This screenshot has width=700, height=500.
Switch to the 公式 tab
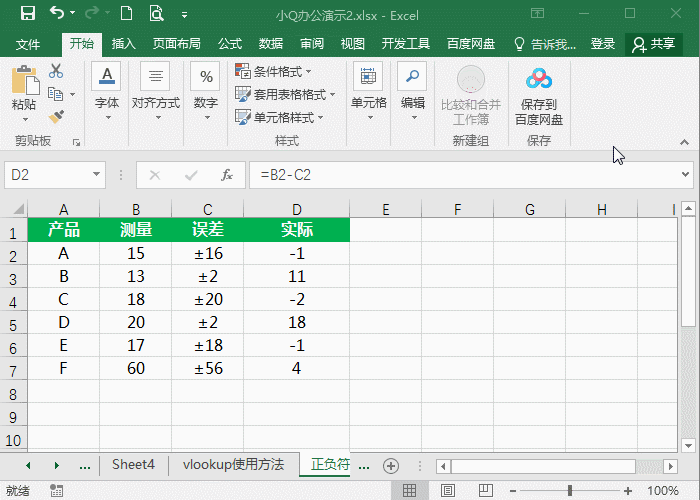230,44
